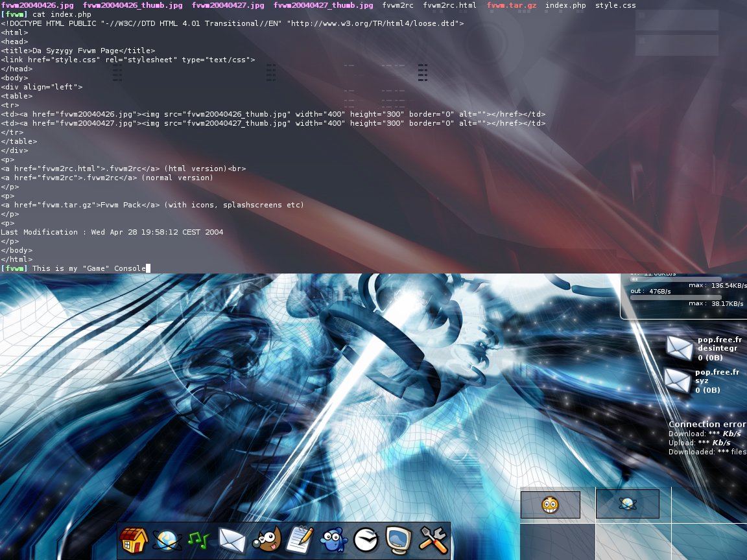Click the "Downloaded: *** files" status line
Image resolution: width=747 pixels, height=560 pixels.
tap(707, 451)
